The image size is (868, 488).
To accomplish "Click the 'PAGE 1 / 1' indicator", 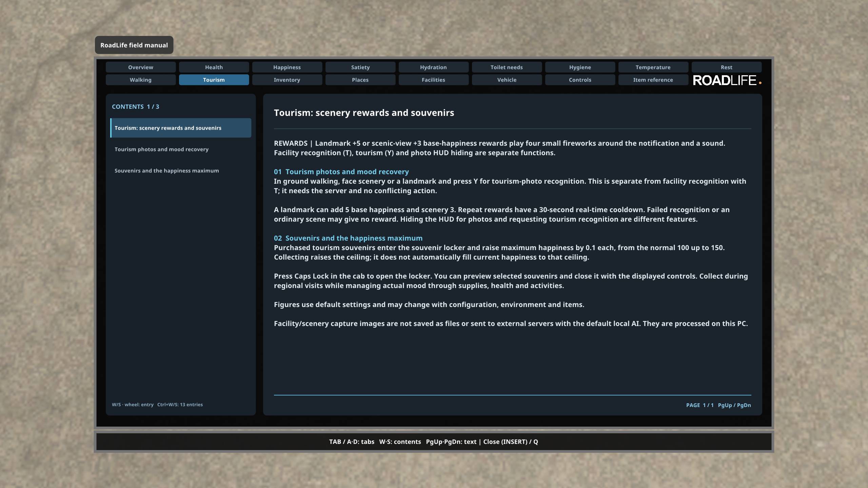I will pos(700,405).
